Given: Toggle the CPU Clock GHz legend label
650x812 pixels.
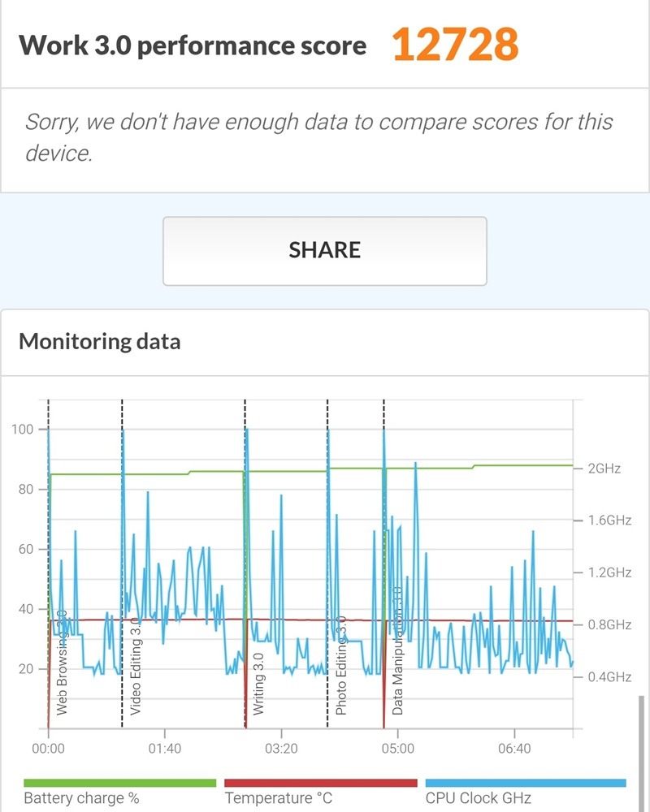Looking at the screenshot, I should pos(486,798).
